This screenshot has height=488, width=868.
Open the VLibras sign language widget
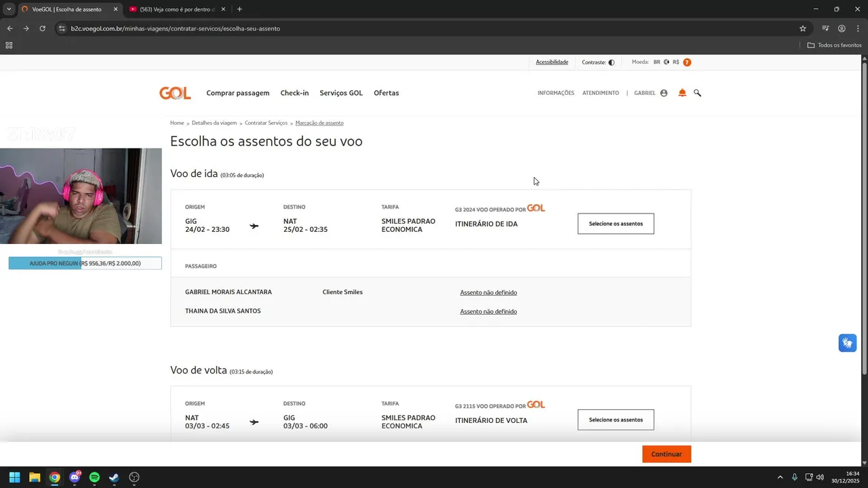coord(848,343)
